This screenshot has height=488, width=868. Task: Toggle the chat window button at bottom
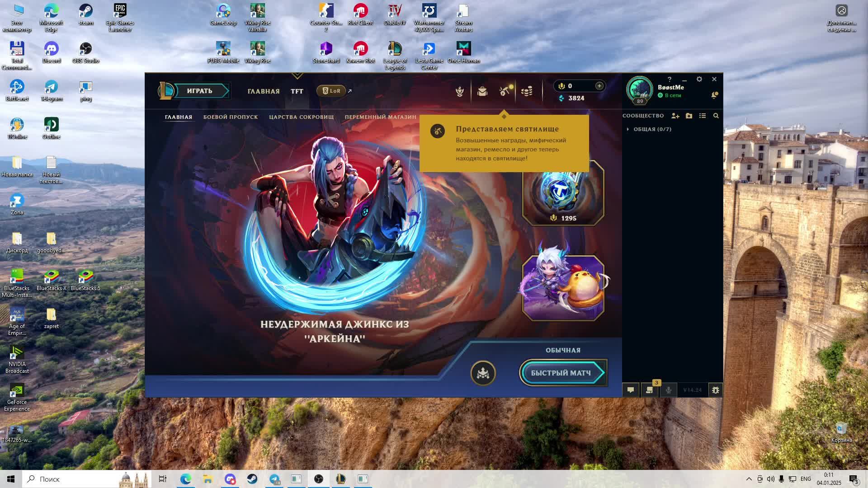point(630,390)
